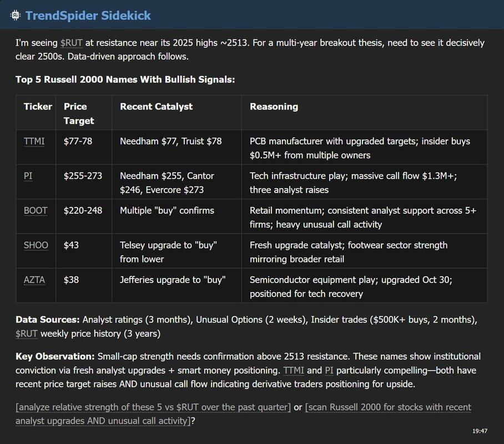Open the BOOT ticker symbol link
Image resolution: width=504 pixels, height=444 pixels.
(36, 210)
